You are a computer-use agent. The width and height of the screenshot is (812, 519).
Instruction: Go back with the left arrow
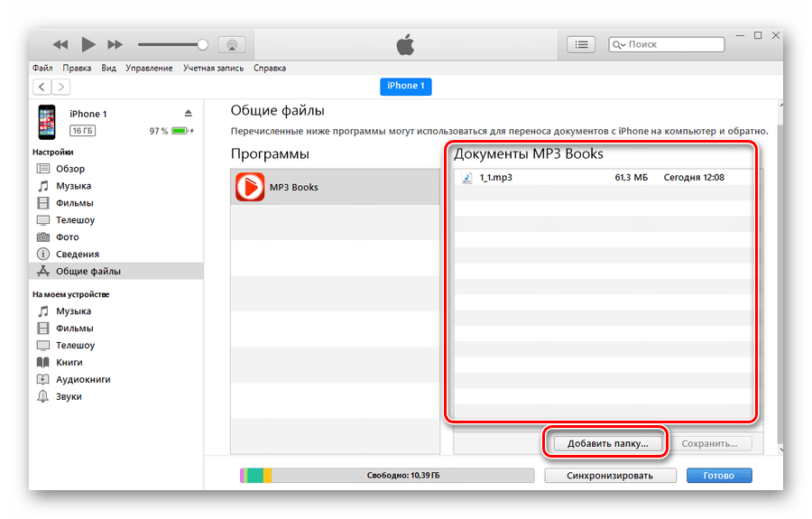point(42,87)
